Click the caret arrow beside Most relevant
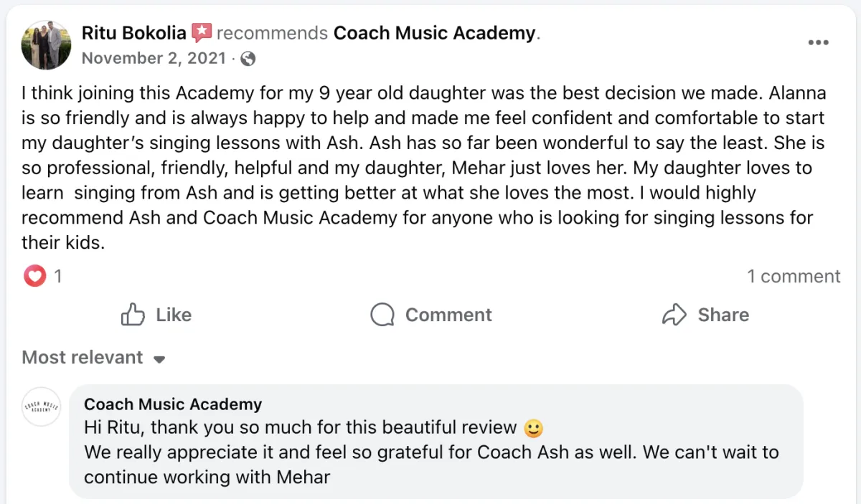Image resolution: width=861 pixels, height=504 pixels. 160,358
